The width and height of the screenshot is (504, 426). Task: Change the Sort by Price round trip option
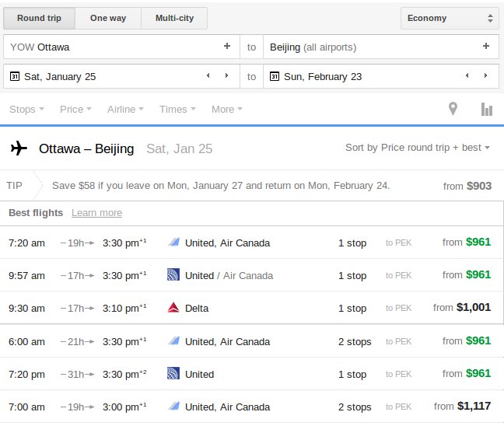418,148
